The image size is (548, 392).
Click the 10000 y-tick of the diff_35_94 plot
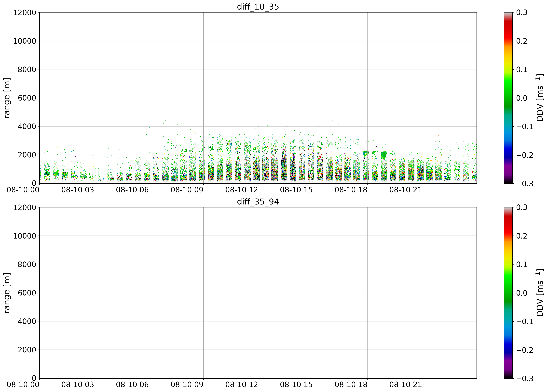25,236
